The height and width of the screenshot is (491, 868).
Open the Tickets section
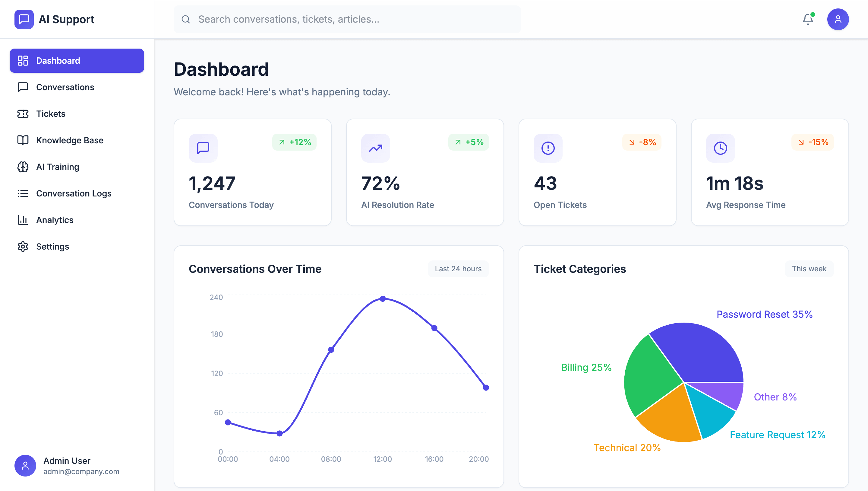(x=51, y=114)
